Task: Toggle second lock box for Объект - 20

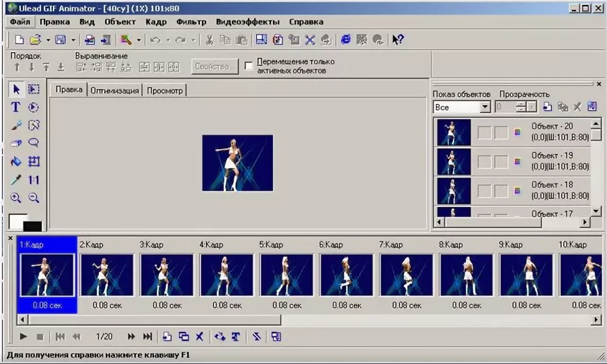Action: pyautogui.click(x=501, y=133)
